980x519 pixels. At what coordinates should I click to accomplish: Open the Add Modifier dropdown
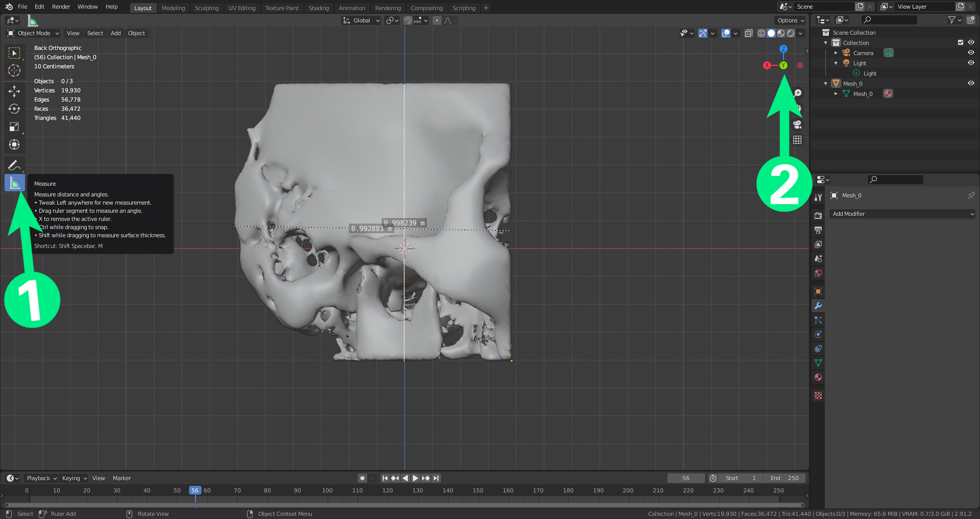click(x=902, y=214)
